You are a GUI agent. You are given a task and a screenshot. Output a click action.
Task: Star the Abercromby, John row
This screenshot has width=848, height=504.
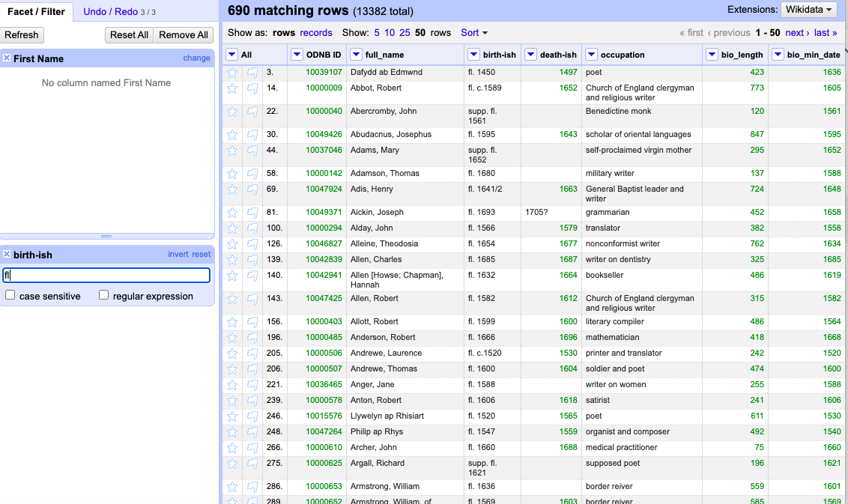click(x=232, y=112)
